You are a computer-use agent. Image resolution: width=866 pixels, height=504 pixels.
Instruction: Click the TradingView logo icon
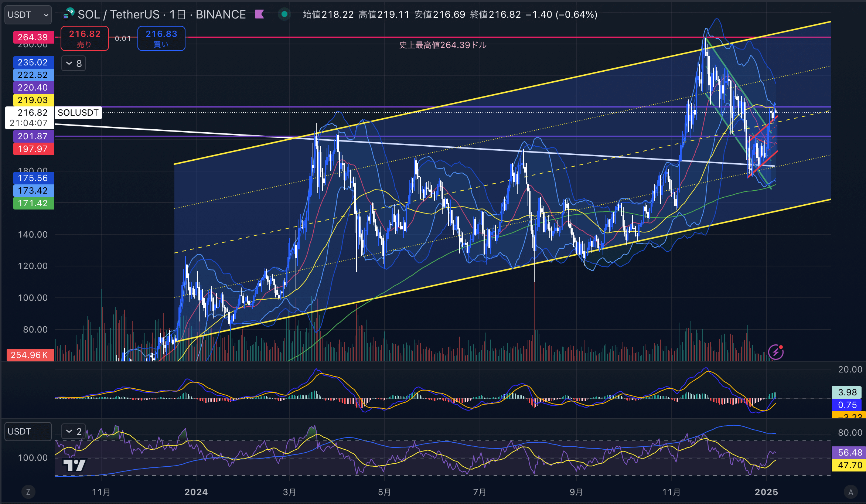75,465
